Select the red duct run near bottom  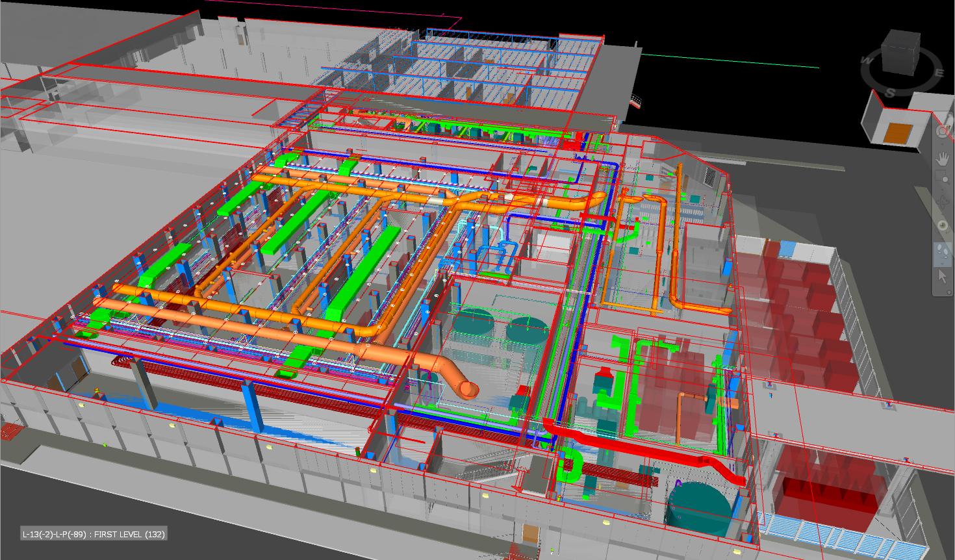(650, 448)
